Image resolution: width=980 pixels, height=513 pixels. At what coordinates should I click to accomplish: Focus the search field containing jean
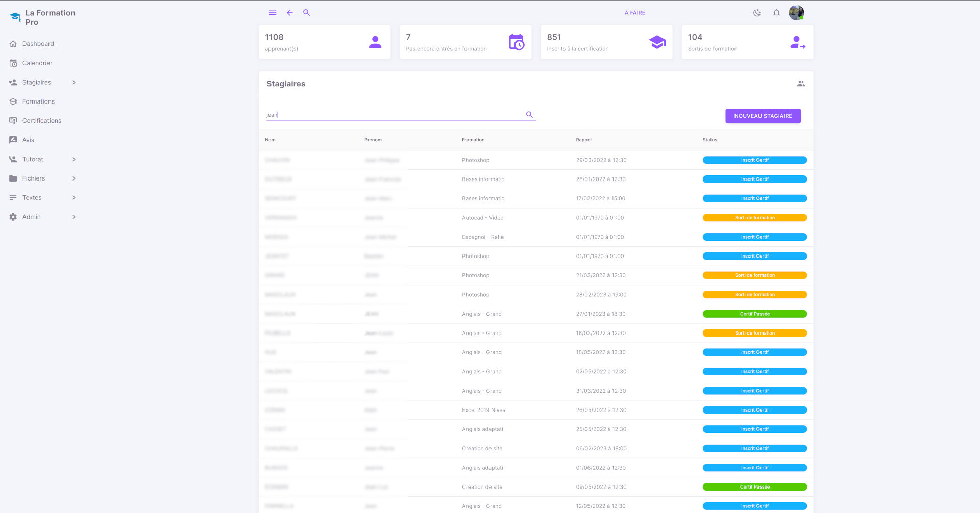tap(393, 115)
